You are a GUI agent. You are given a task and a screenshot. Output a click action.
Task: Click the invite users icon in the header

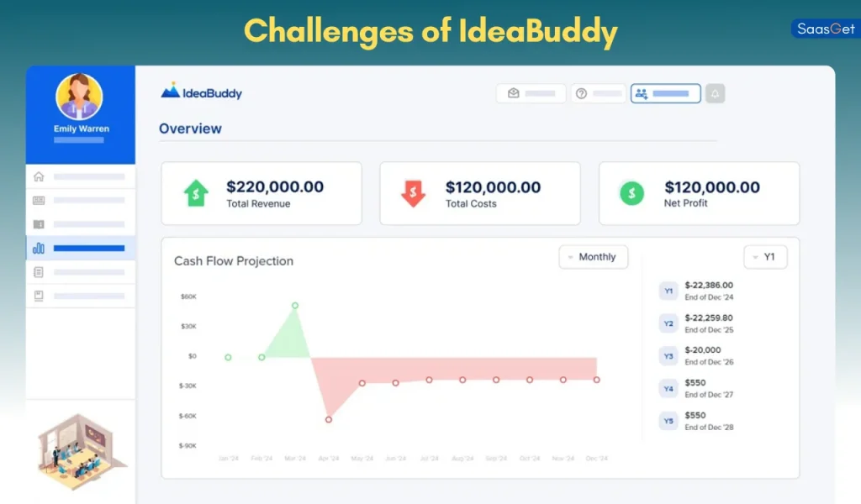coord(642,93)
